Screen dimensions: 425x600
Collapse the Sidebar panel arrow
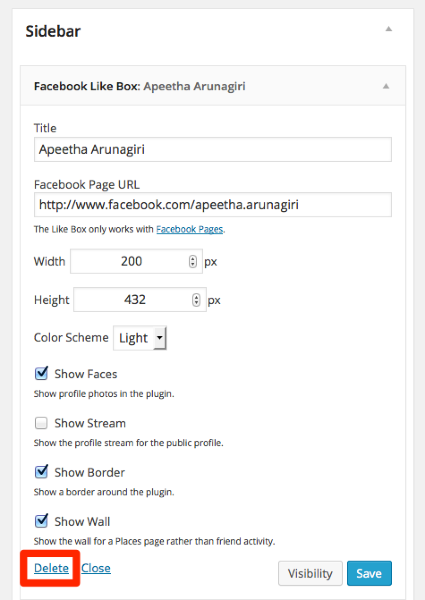pos(389,29)
